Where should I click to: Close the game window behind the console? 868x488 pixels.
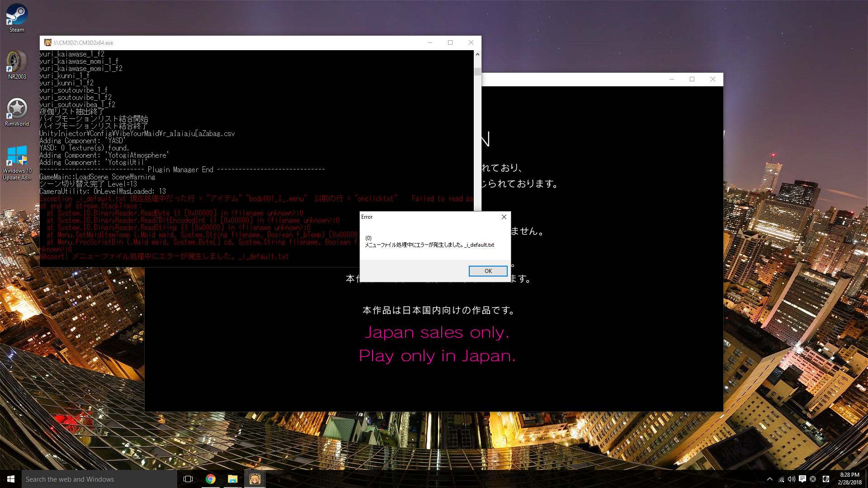pyautogui.click(x=713, y=79)
